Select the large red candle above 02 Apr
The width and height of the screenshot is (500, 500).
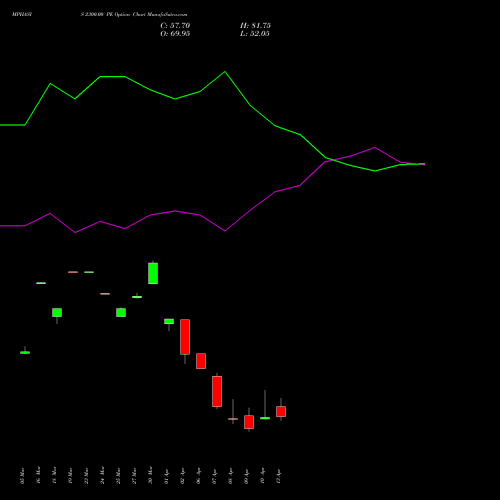(x=185, y=337)
